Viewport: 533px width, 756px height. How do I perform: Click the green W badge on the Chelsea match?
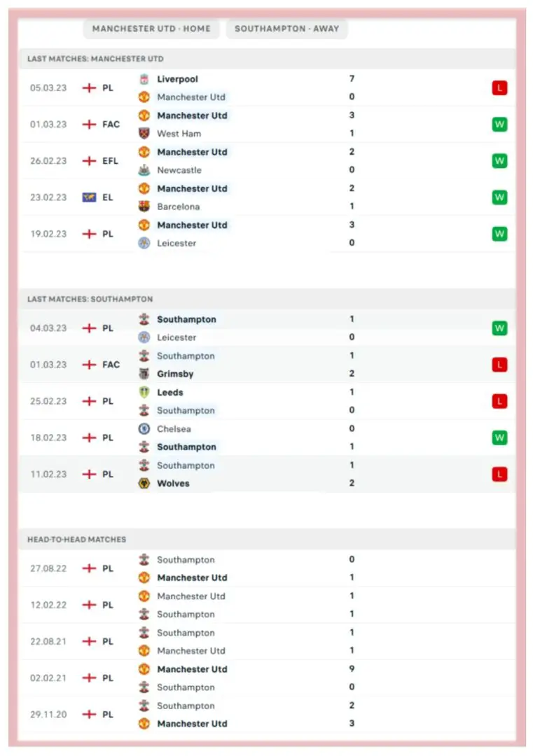(x=499, y=437)
